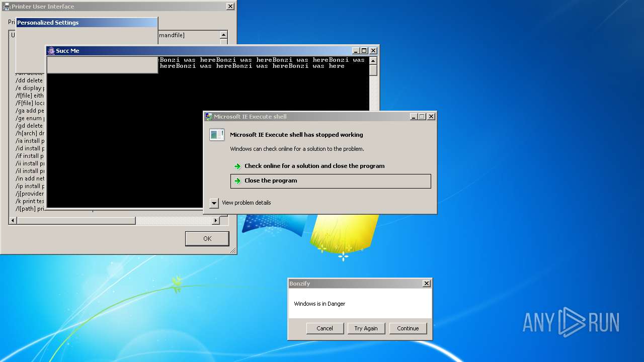Close the Bonzify dialog

click(427, 284)
